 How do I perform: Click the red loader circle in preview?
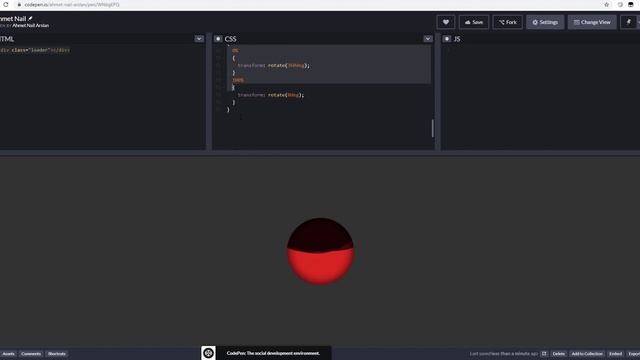(320, 251)
